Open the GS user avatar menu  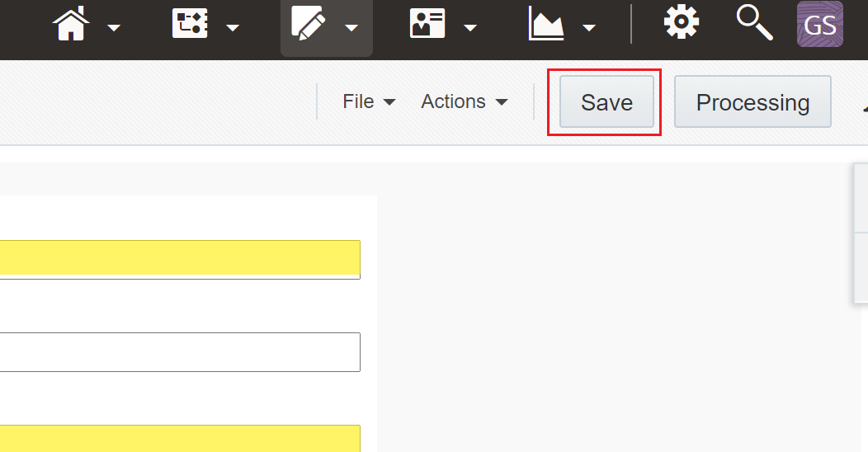tap(820, 24)
